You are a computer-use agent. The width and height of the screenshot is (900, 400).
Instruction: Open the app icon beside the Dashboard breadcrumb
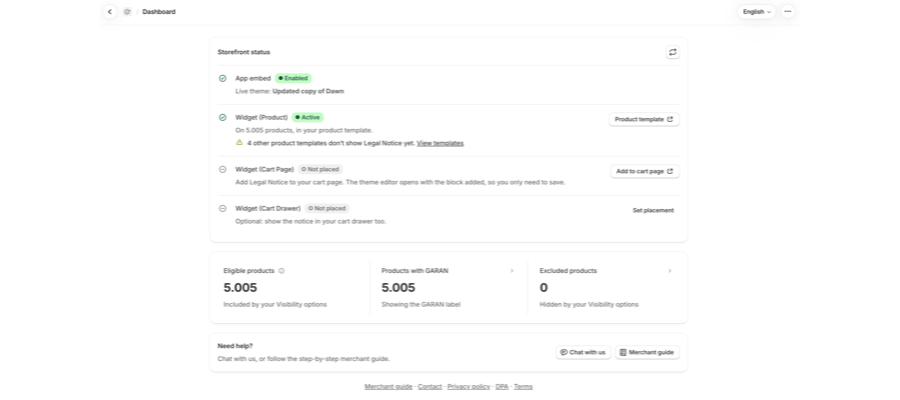(127, 11)
